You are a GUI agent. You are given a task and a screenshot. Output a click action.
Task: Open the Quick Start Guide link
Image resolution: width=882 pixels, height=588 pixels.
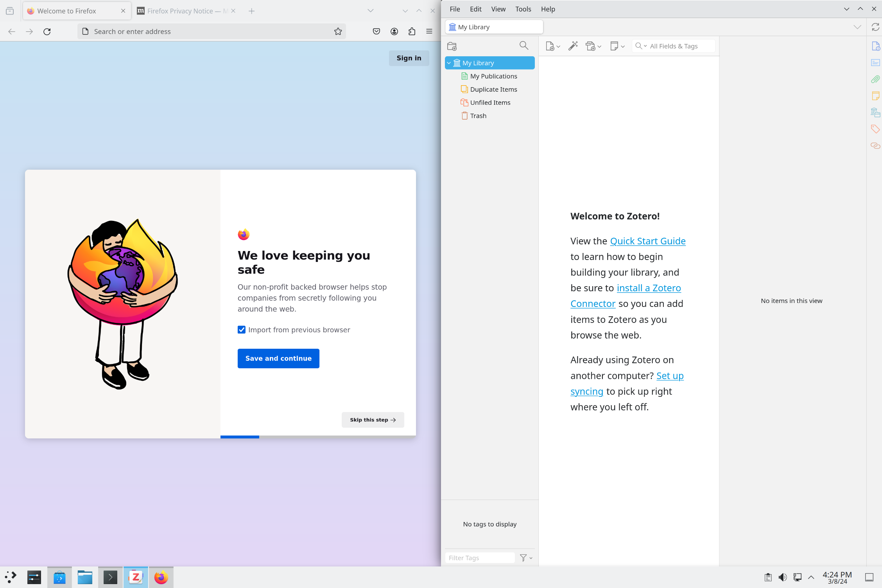(648, 241)
